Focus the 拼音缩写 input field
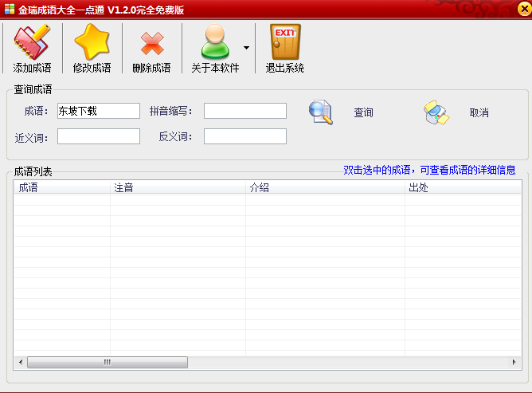Screen dimensions: 532x393 (245, 111)
